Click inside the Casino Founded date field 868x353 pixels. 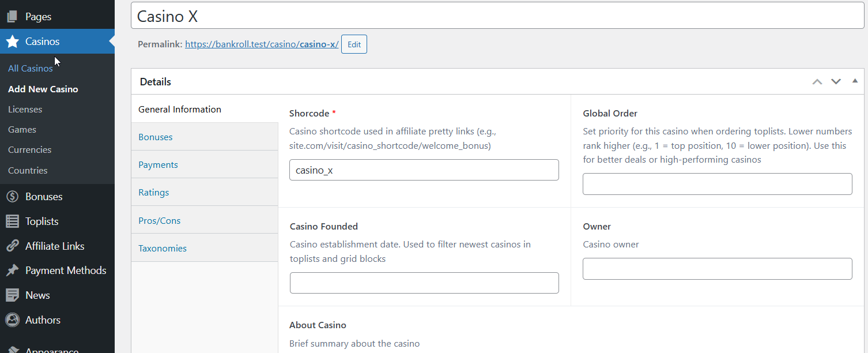point(424,283)
